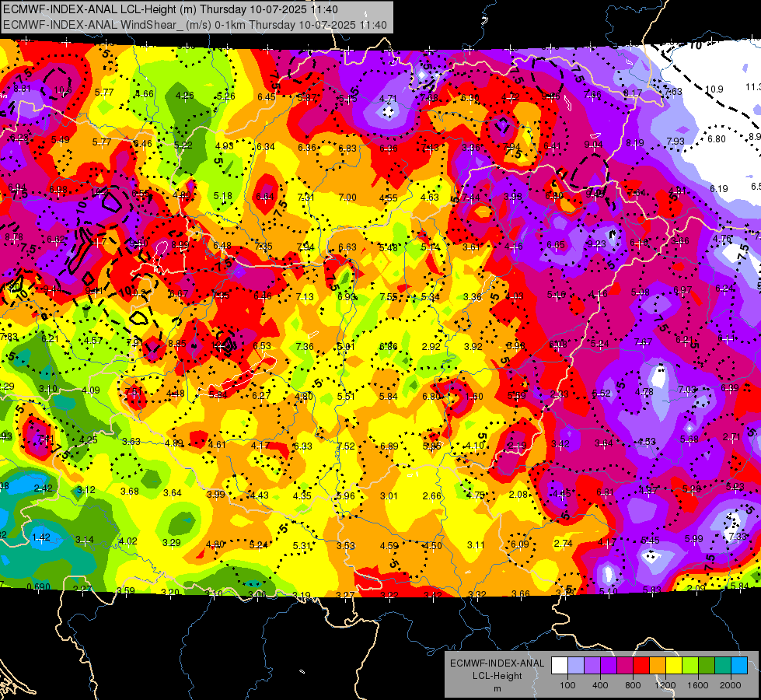Screen dimensions: 761x700
Task: Click the 100 tick label in legend
Action: pyautogui.click(x=567, y=685)
